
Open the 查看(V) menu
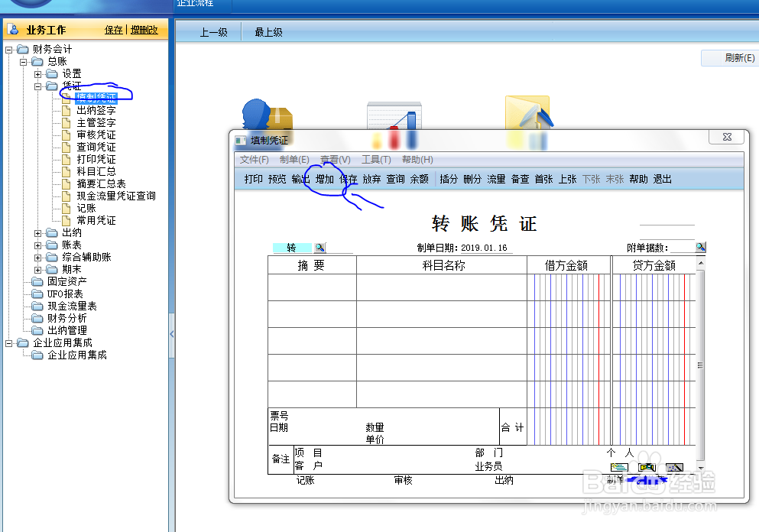click(336, 159)
